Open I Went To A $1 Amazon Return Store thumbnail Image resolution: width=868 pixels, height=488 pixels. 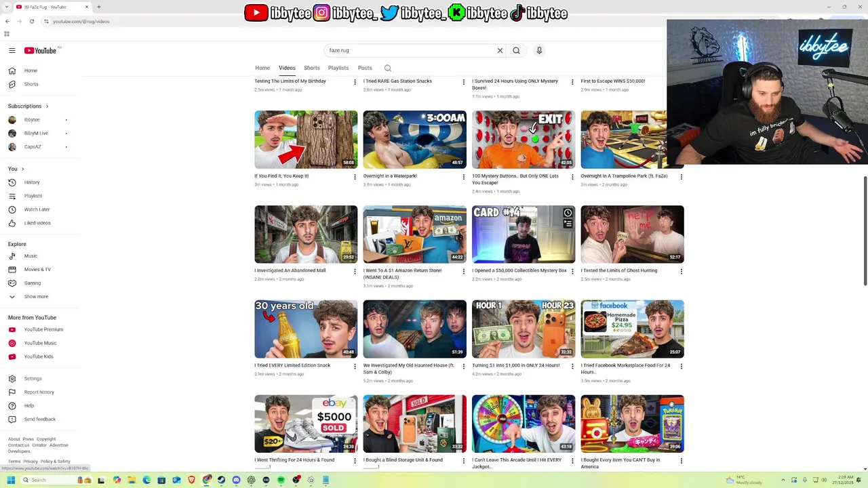click(x=414, y=235)
